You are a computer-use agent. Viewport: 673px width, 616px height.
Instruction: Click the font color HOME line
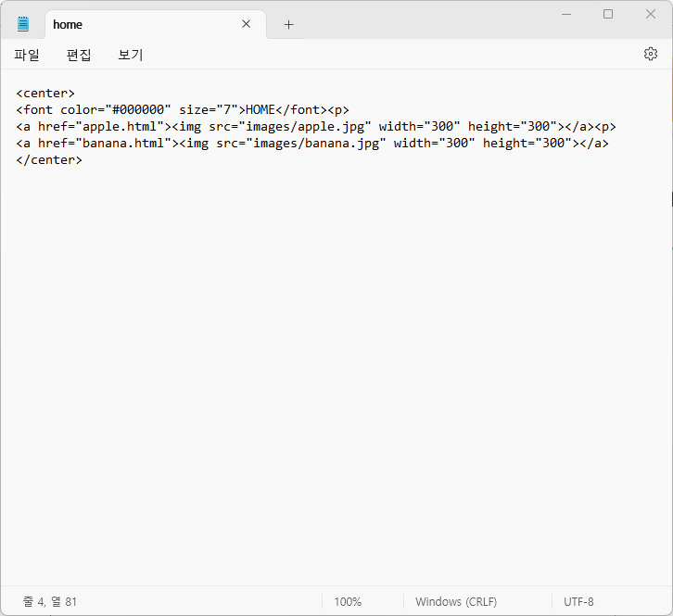click(183, 110)
